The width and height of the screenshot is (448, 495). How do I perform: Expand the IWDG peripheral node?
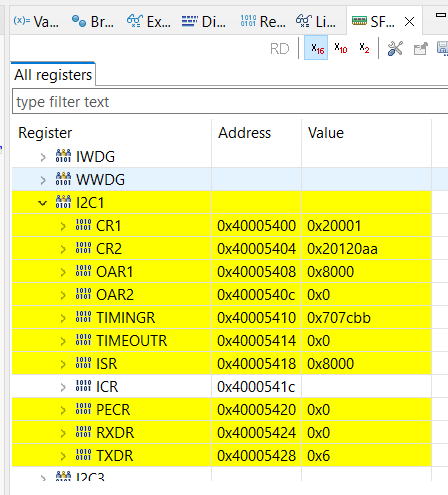point(43,157)
